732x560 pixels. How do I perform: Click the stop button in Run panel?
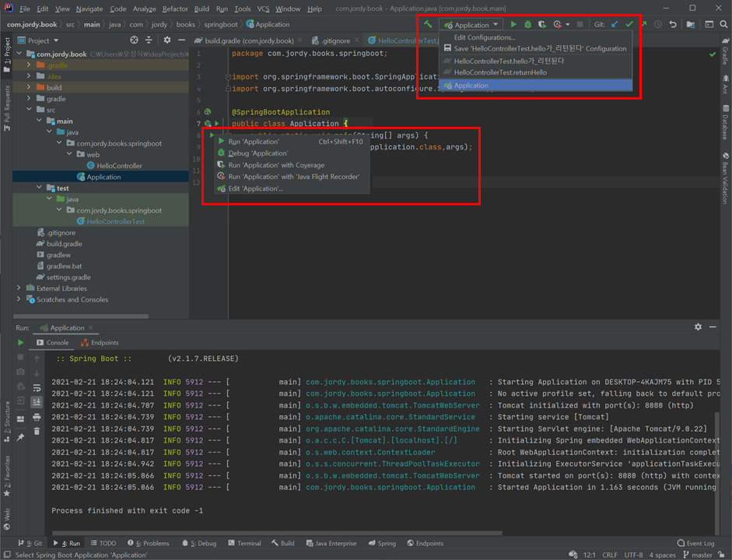click(20, 357)
